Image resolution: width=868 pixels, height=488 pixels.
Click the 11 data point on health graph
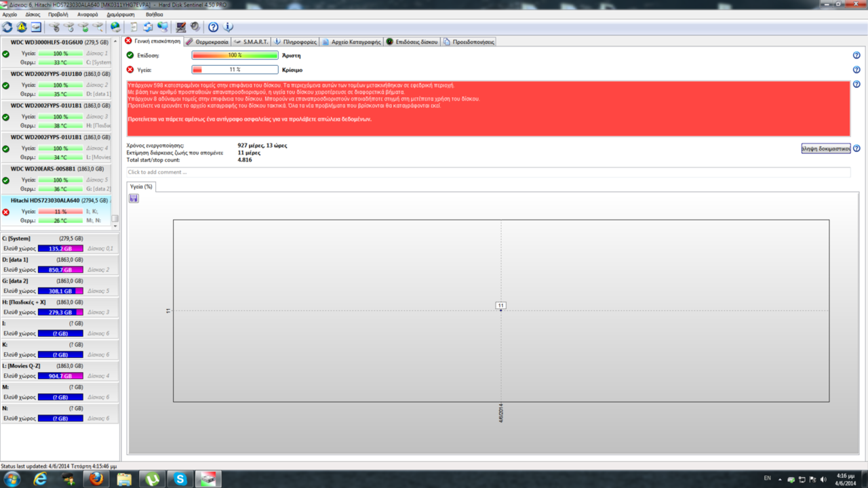click(501, 310)
